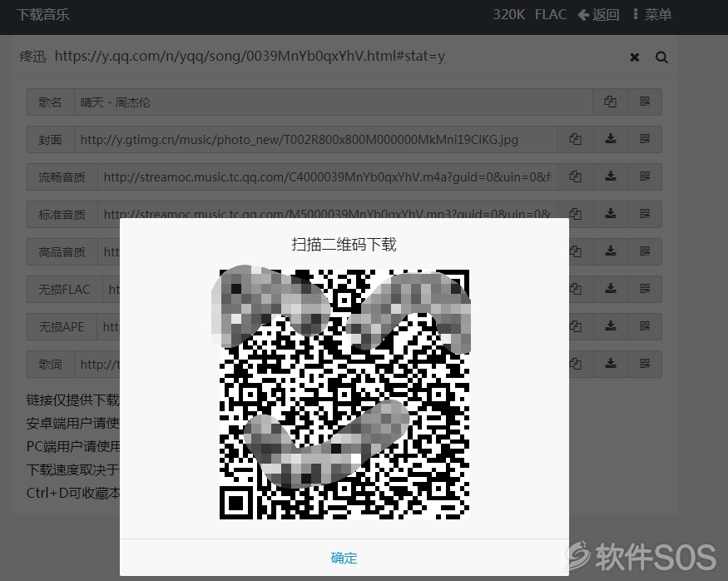Click the 封面 gtimg.cn URL field
Viewport: 728px width, 581px height.
point(315,139)
